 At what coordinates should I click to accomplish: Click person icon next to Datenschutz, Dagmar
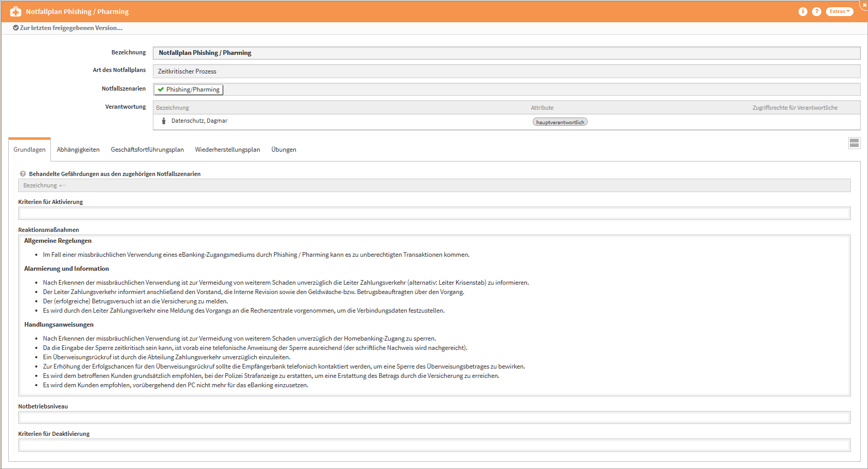[x=164, y=121]
